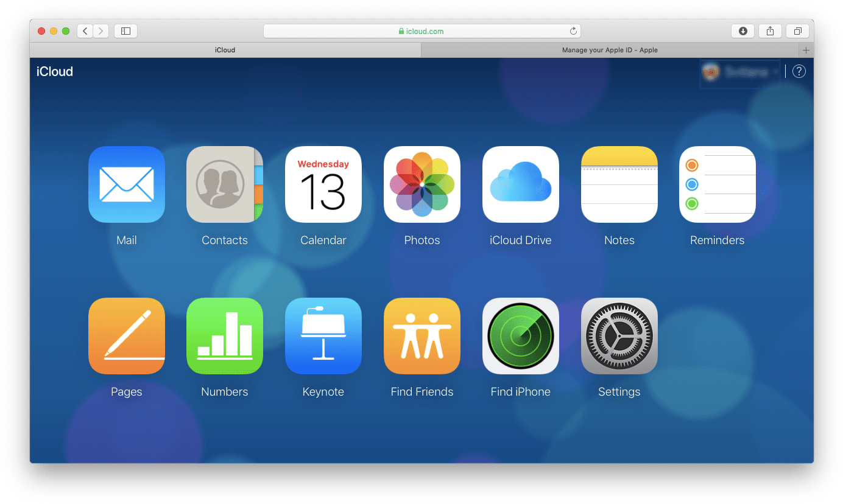
Task: Switch to the iCloud tab
Action: [x=225, y=50]
